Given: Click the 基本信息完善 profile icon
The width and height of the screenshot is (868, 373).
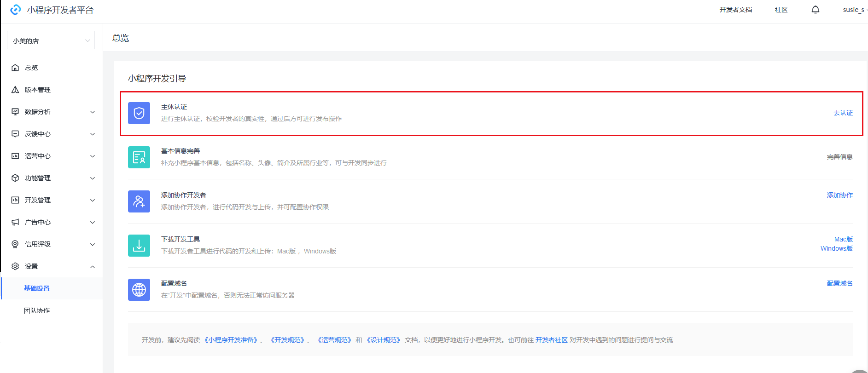Looking at the screenshot, I should 139,157.
